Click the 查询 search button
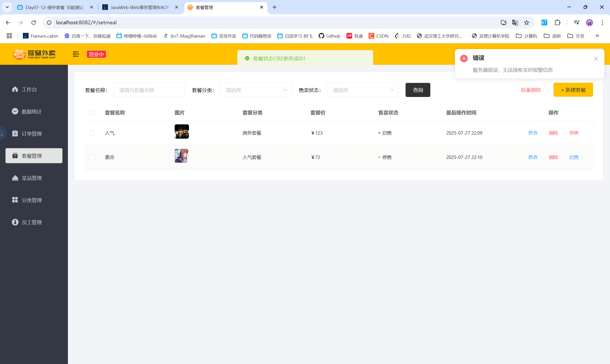The width and height of the screenshot is (610, 364). click(x=417, y=90)
